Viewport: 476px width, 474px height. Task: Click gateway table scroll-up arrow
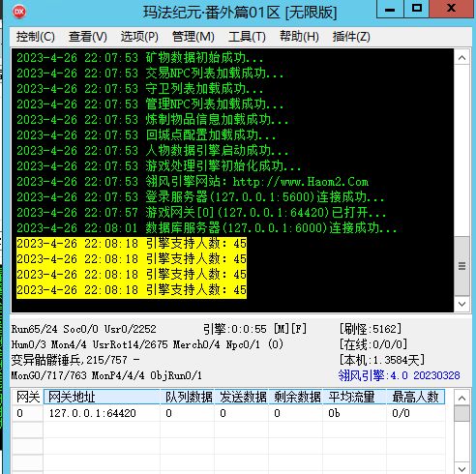click(461, 398)
